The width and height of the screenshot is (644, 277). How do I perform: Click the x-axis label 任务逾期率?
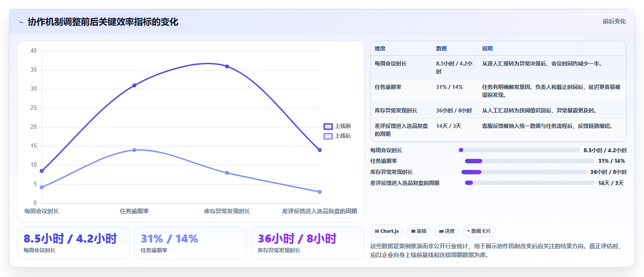134,212
